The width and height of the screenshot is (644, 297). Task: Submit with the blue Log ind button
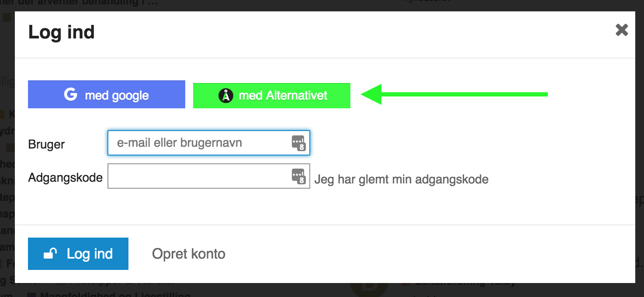point(78,254)
